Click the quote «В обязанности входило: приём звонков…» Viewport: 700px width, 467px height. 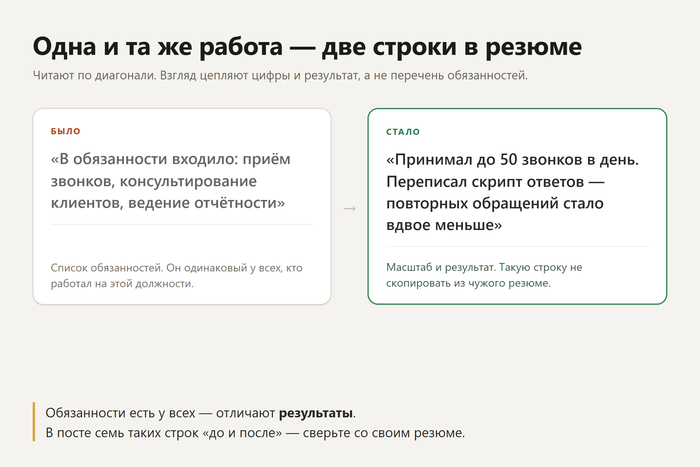(171, 181)
